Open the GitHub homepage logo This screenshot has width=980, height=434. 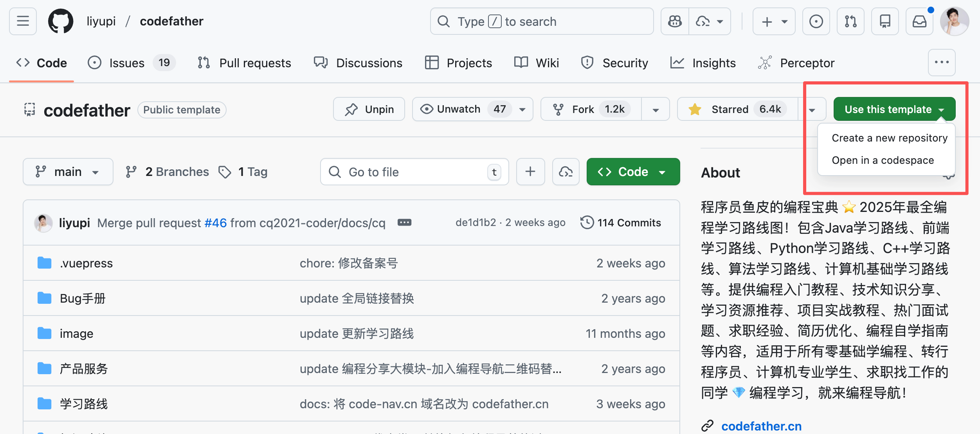(x=60, y=21)
